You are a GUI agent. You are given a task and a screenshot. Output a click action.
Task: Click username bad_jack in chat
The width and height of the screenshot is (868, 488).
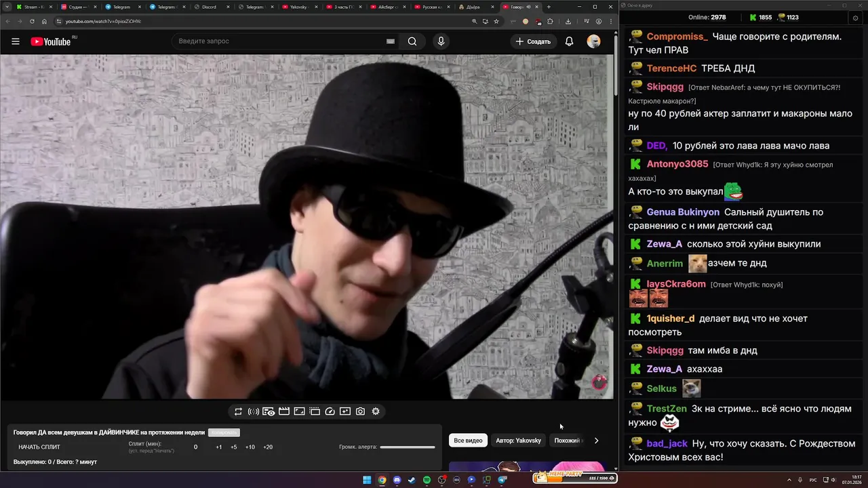pos(667,443)
